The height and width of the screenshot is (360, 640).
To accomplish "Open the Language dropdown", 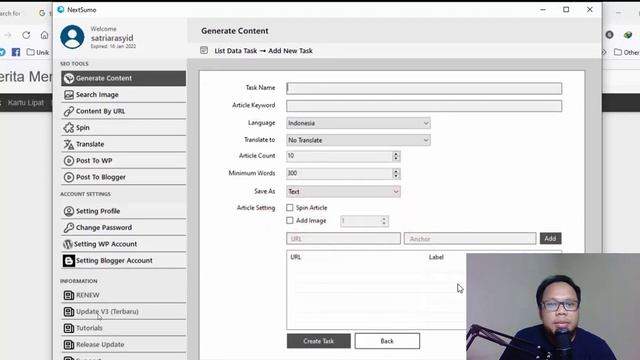I will (358, 123).
